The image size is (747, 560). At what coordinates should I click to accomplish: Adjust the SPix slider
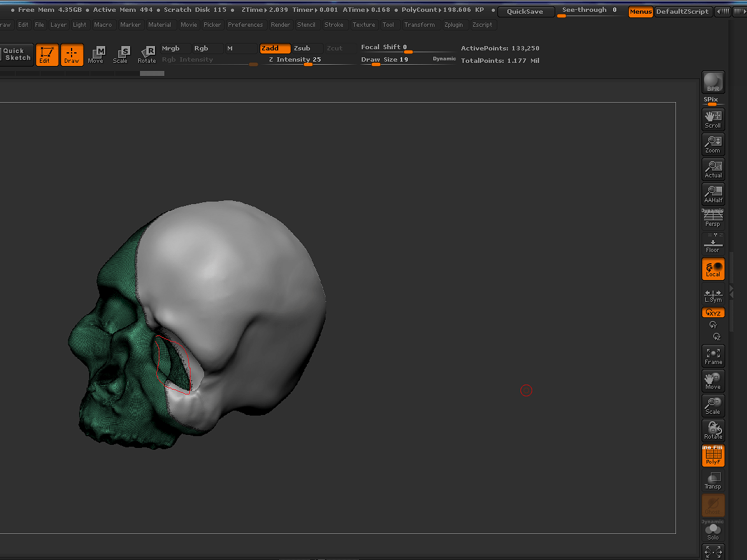click(x=713, y=101)
